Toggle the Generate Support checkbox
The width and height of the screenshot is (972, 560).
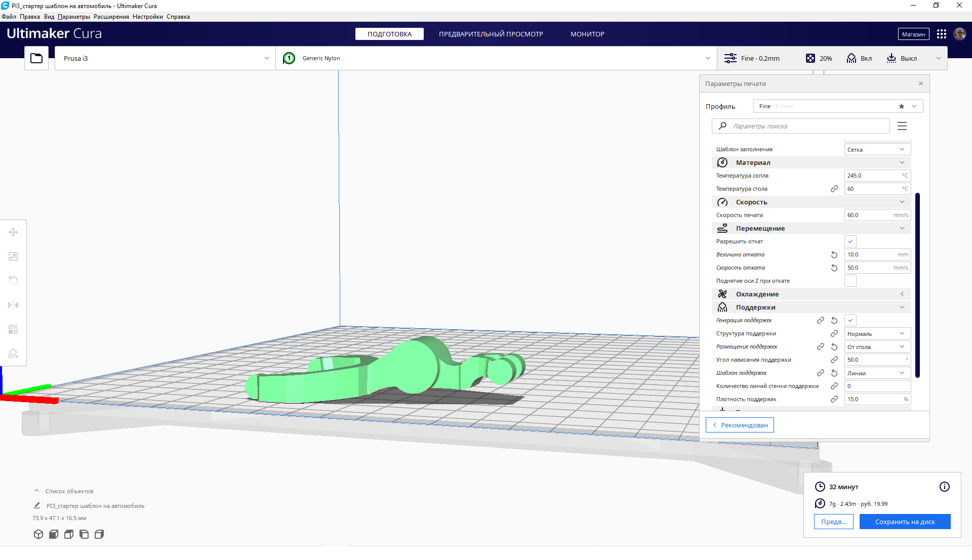pyautogui.click(x=850, y=320)
